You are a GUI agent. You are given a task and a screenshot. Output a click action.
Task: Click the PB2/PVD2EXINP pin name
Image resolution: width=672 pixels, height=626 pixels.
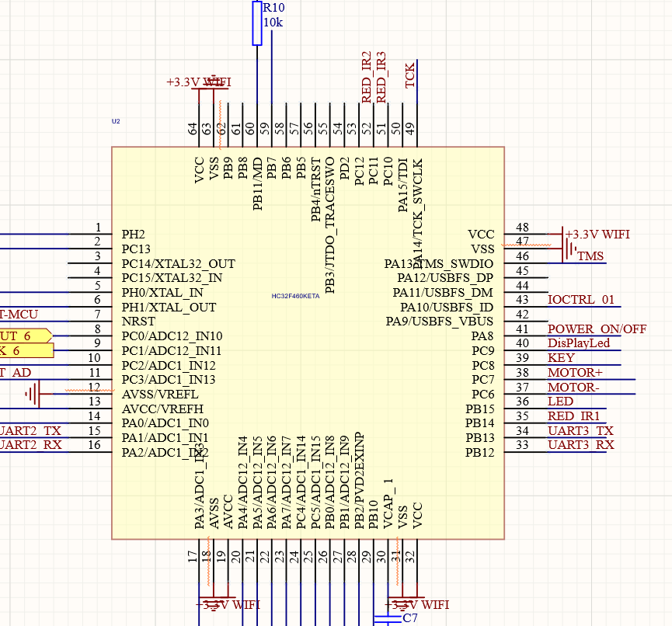pyautogui.click(x=359, y=480)
